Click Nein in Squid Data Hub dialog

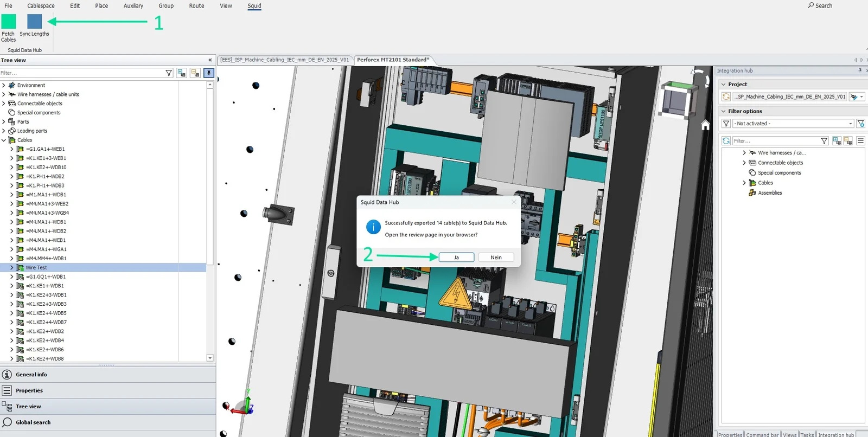coord(496,258)
